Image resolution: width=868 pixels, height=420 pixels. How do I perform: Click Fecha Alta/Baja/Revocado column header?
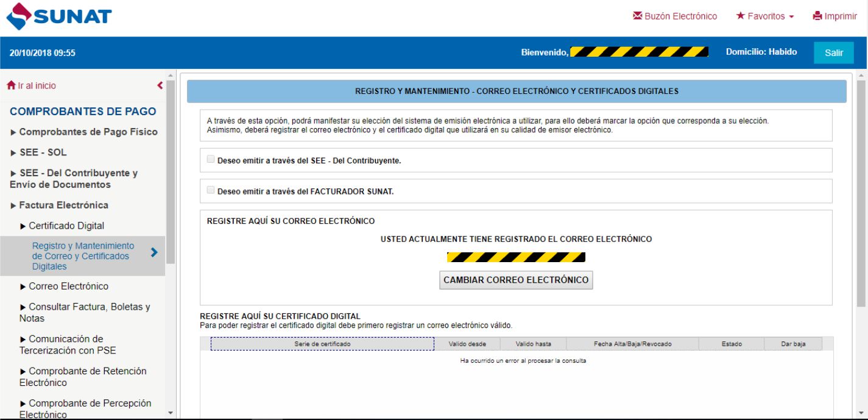click(632, 344)
